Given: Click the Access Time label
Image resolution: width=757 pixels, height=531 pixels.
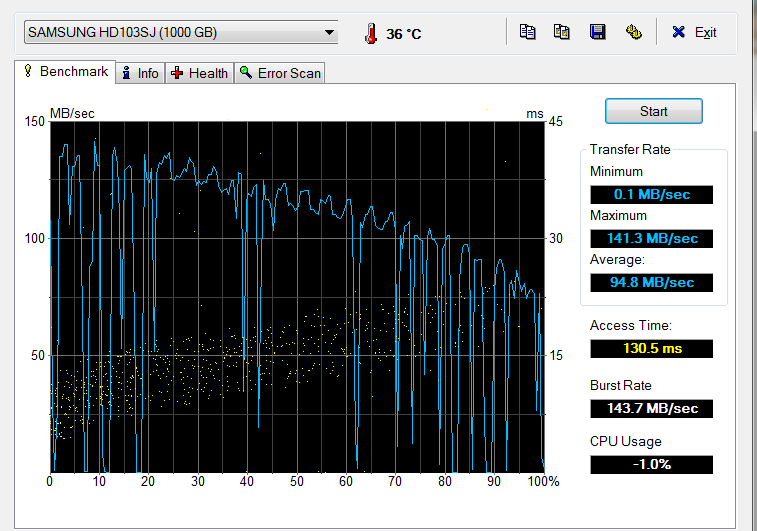Looking at the screenshot, I should tap(631, 325).
